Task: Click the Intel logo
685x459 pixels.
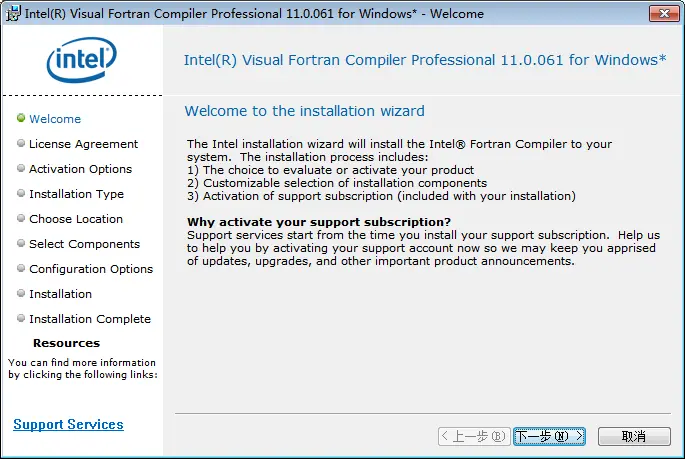Action: 82,60
